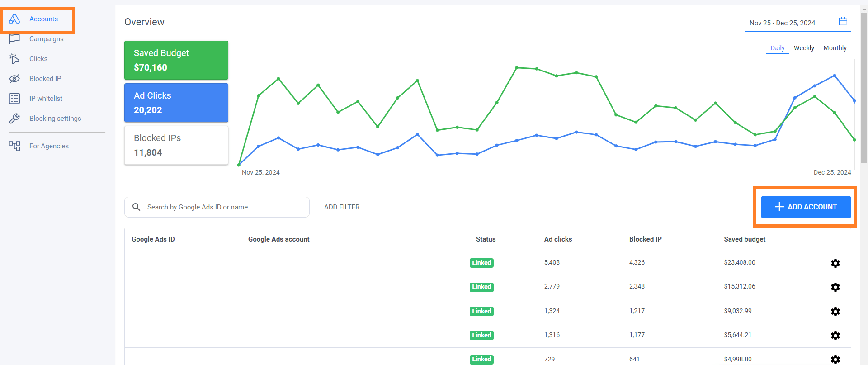Open the calendar date picker icon
Viewport: 868px width, 365px height.
843,22
